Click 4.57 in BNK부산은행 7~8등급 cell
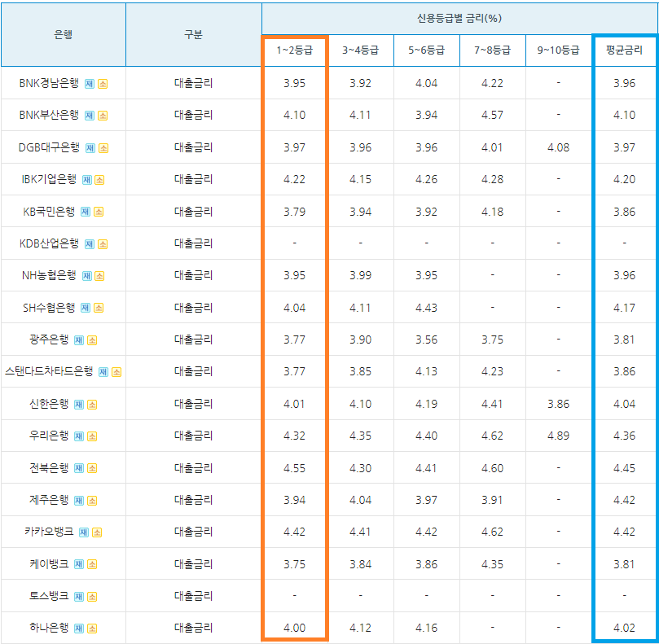This screenshot has height=644, width=659. coord(493,115)
